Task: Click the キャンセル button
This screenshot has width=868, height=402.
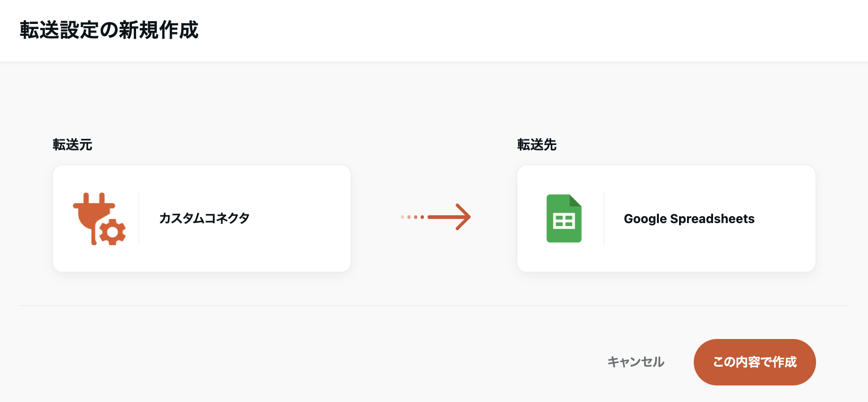Action: [636, 362]
